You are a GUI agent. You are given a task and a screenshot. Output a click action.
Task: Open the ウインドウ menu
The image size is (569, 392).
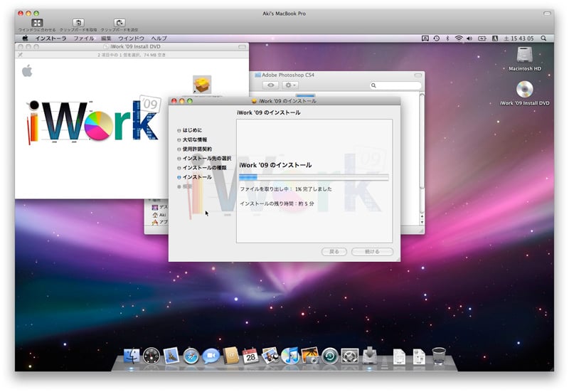pos(131,38)
